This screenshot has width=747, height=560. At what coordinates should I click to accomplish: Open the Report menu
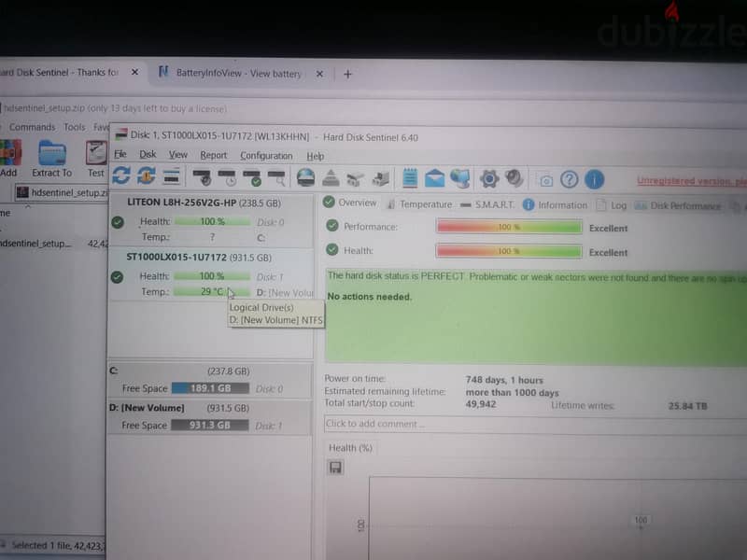point(214,155)
